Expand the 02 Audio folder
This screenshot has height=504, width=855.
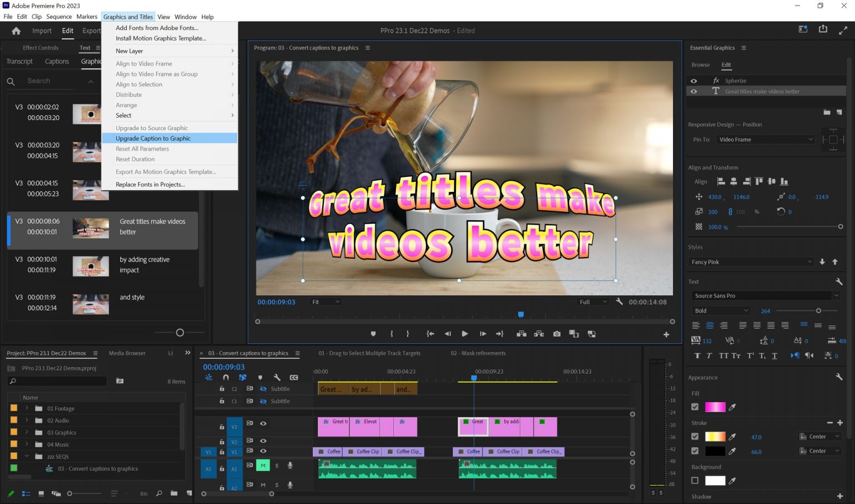[x=27, y=420]
